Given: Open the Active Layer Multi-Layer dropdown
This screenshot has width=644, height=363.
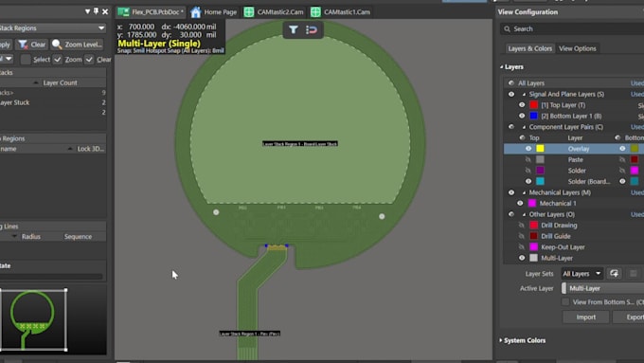Looking at the screenshot, I should [602, 288].
